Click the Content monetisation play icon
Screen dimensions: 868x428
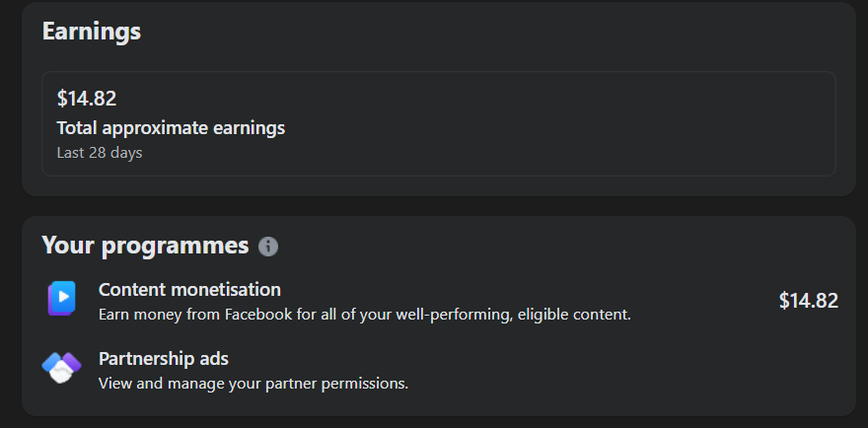pyautogui.click(x=61, y=299)
